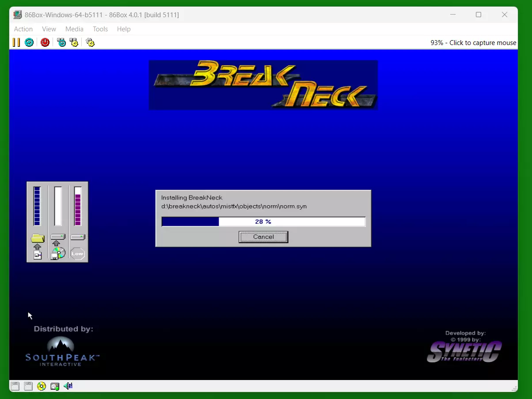
Task: Click the norm.syn file path text
Action: coord(234,206)
